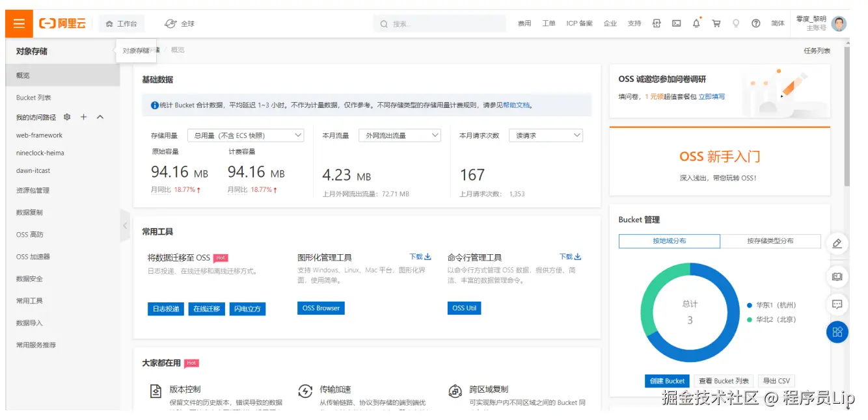Click the 导出 CSV button
Screen dimensions: 868x420
click(776, 381)
